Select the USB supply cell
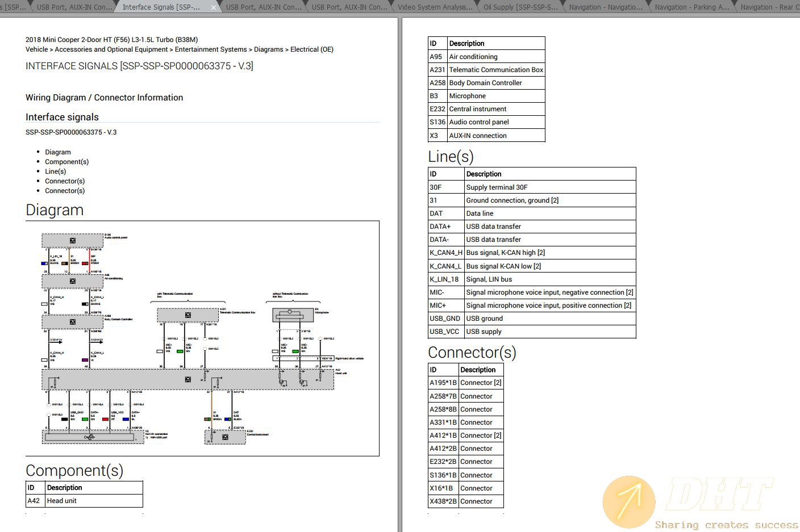Screen dimensions: 800x532 coord(550,332)
